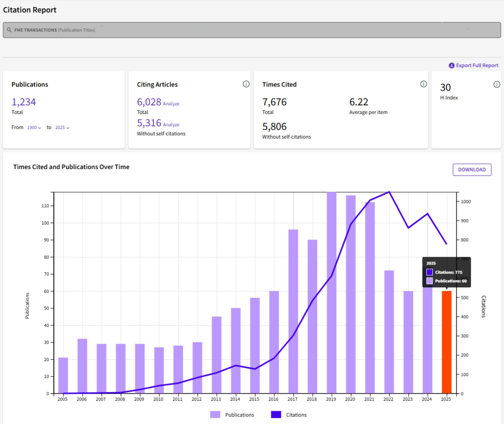Viewport: 504px width, 424px height.
Task: Click Analyze next to 6,028 citing articles
Action: point(171,104)
